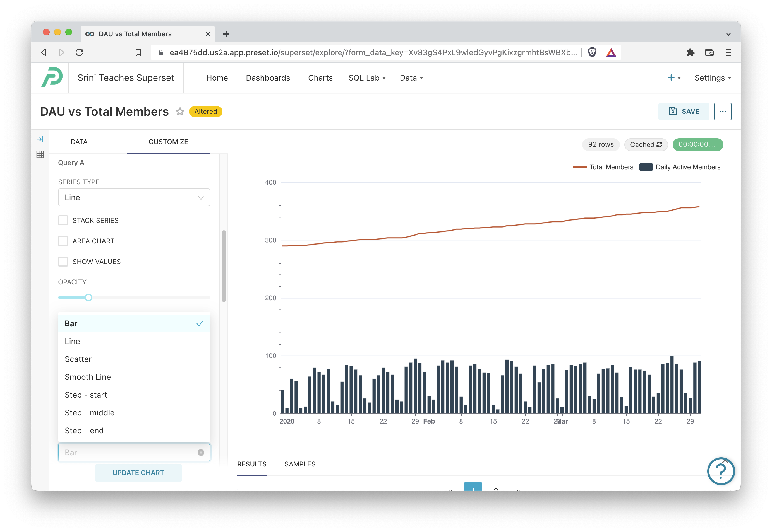
Task: Enable Show Values for Query A
Action: point(63,261)
